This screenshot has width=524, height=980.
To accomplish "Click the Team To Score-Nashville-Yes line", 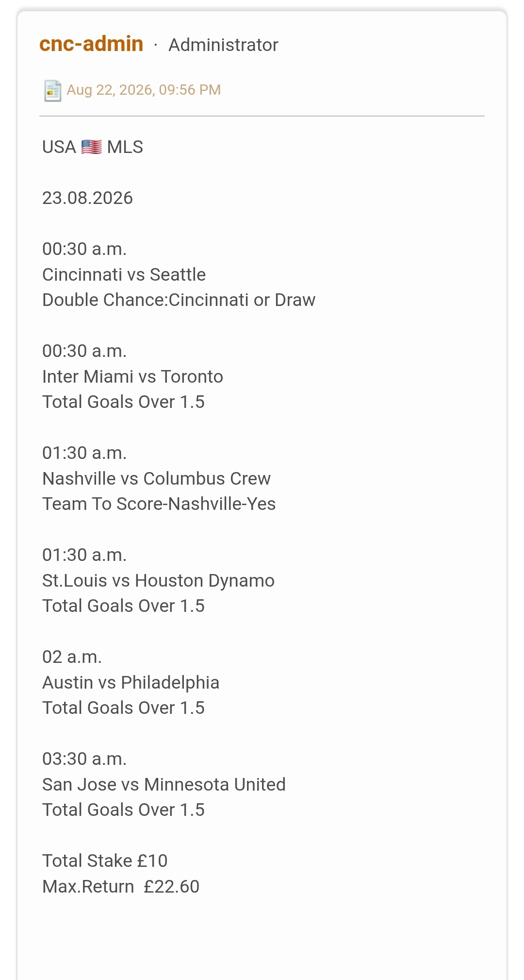I will tap(159, 504).
